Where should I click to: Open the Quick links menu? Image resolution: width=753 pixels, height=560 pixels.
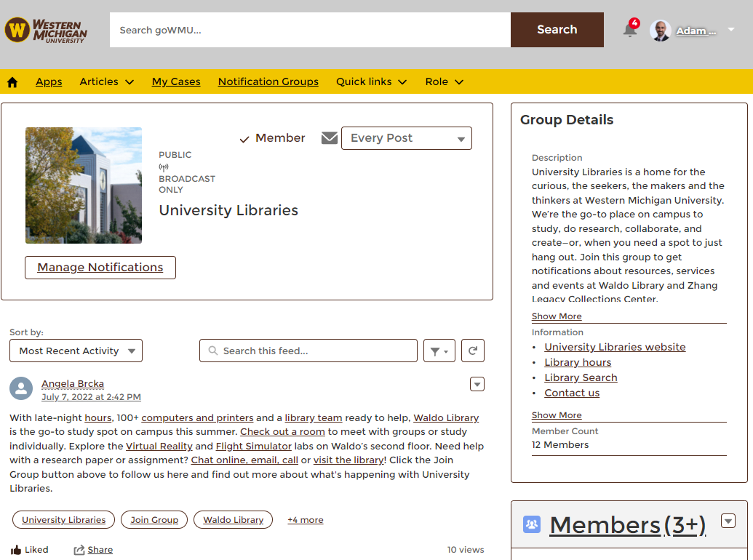click(371, 81)
